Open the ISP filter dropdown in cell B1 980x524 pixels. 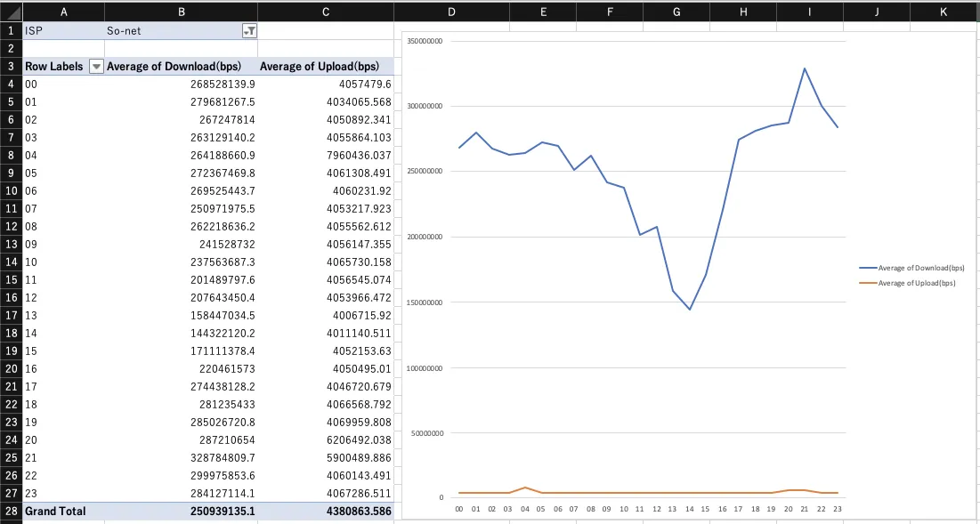[x=249, y=30]
